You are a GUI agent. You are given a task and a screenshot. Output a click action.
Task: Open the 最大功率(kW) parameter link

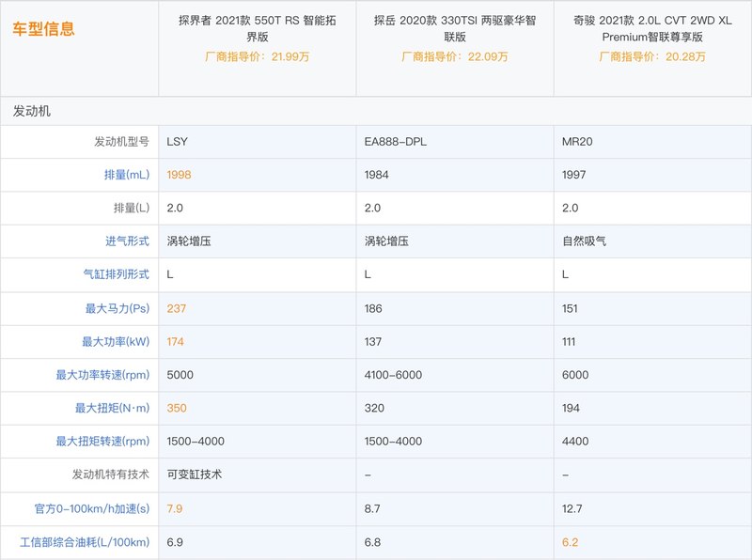pyautogui.click(x=116, y=342)
